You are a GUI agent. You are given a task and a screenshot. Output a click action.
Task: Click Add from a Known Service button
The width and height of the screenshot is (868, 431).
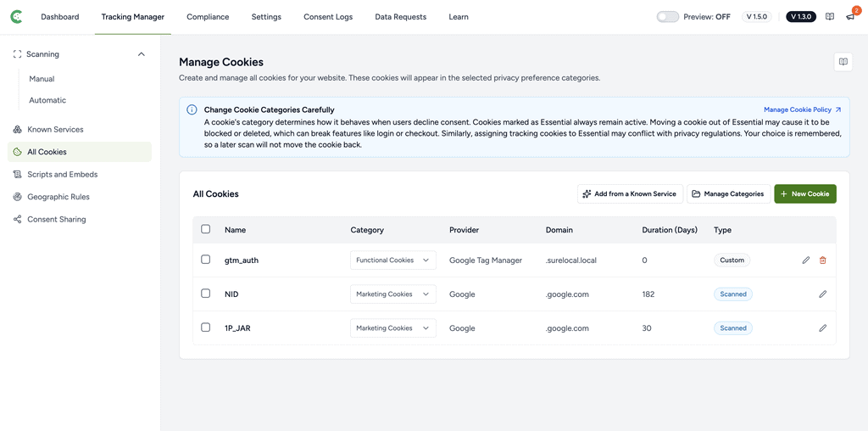point(630,194)
